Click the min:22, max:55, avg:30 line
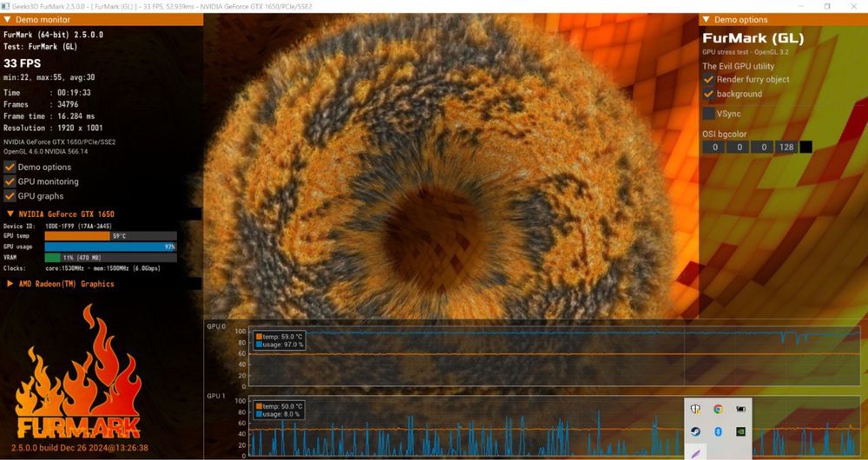Viewport: 868px width, 460px height. (x=49, y=77)
